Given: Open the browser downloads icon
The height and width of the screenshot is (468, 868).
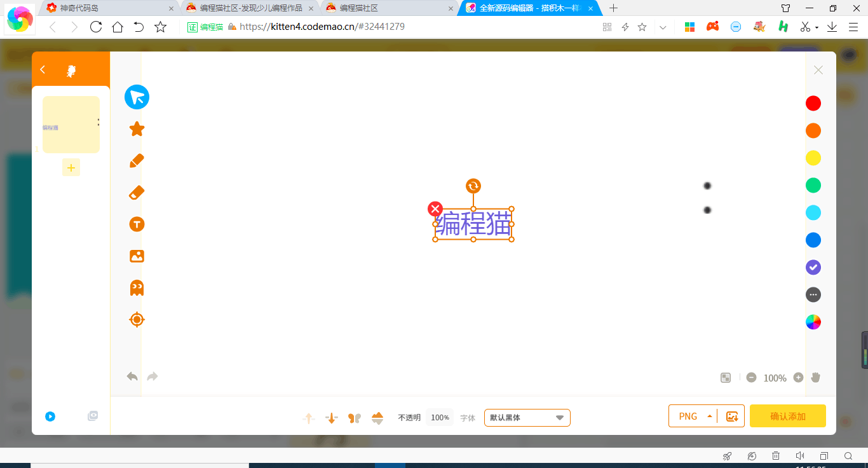Looking at the screenshot, I should coord(832,27).
